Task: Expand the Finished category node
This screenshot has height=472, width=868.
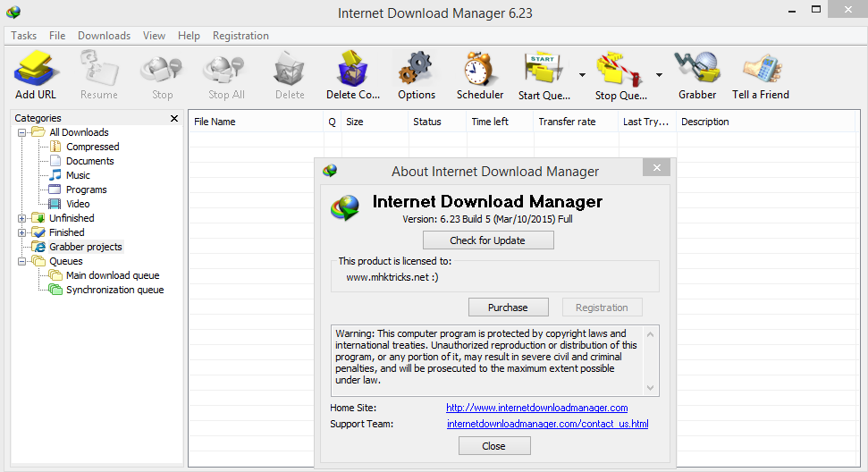Action: coord(21,233)
